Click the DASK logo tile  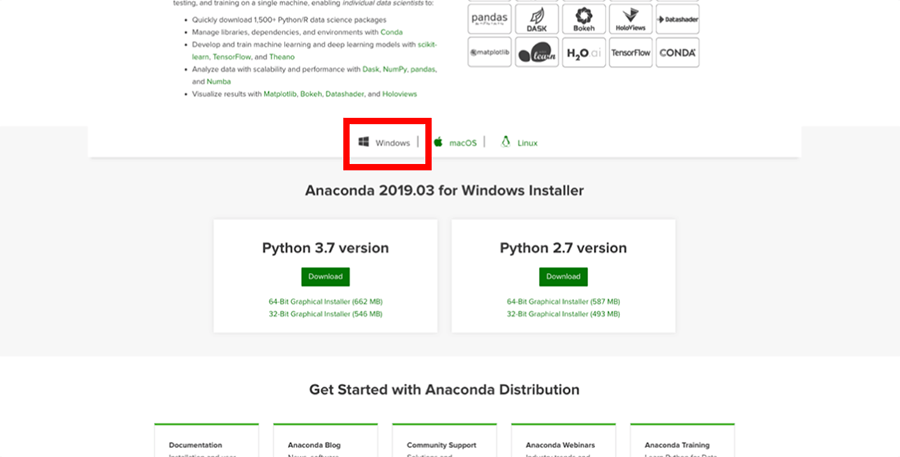tap(537, 19)
